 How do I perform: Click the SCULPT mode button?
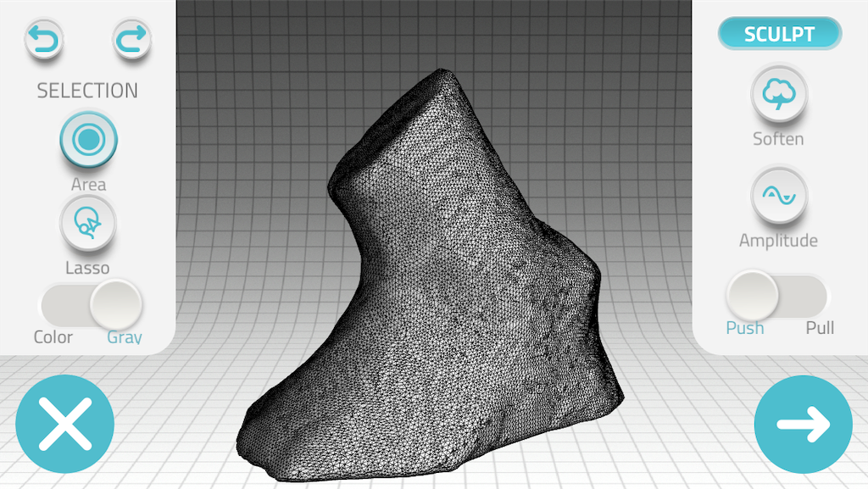tap(780, 34)
